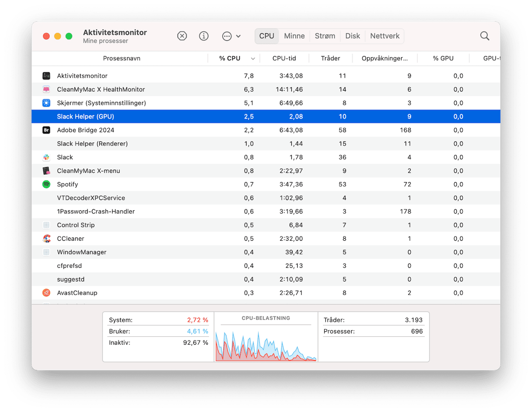Sort by Tråder column header
532x412 pixels.
(330, 58)
